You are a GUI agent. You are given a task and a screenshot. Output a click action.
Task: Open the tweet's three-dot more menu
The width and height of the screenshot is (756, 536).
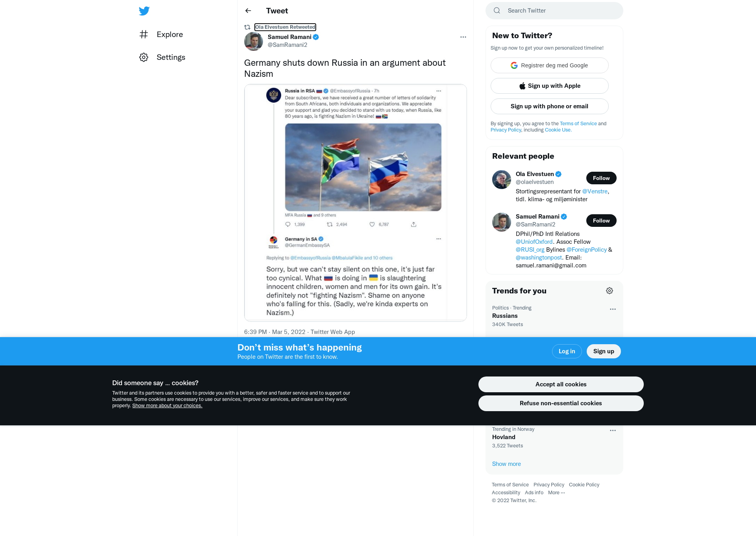[x=463, y=37]
